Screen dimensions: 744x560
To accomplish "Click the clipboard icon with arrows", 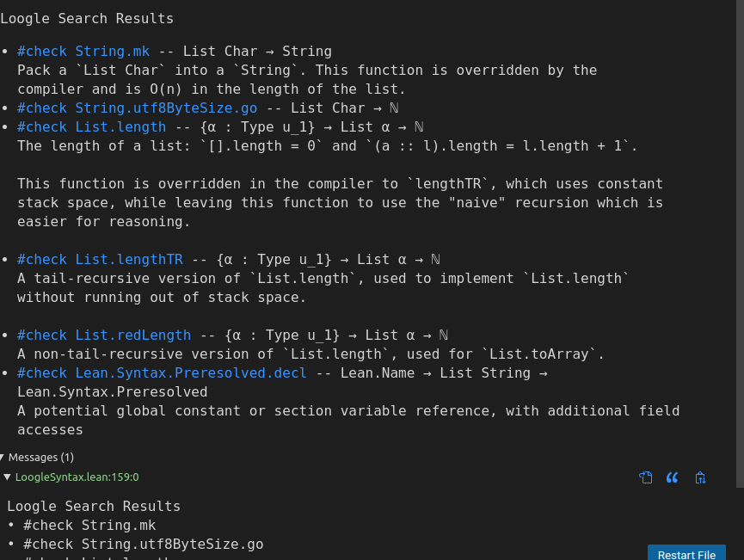I will [x=700, y=477].
